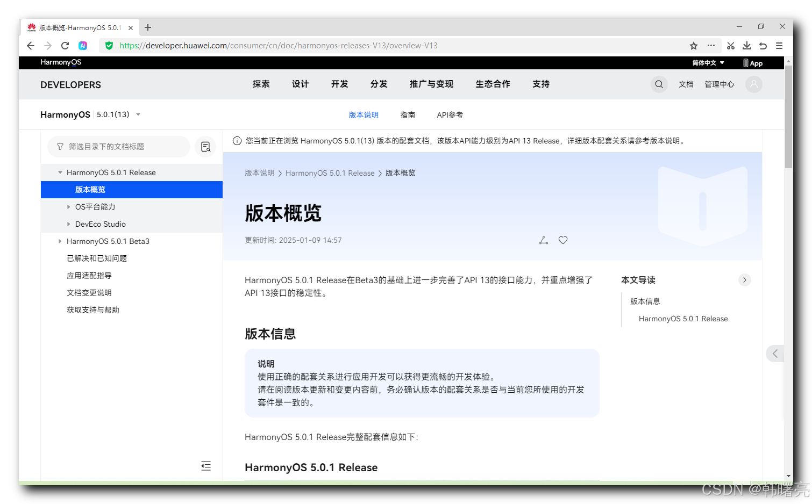Click the browser back arrow
The image size is (812, 504).
31,46
